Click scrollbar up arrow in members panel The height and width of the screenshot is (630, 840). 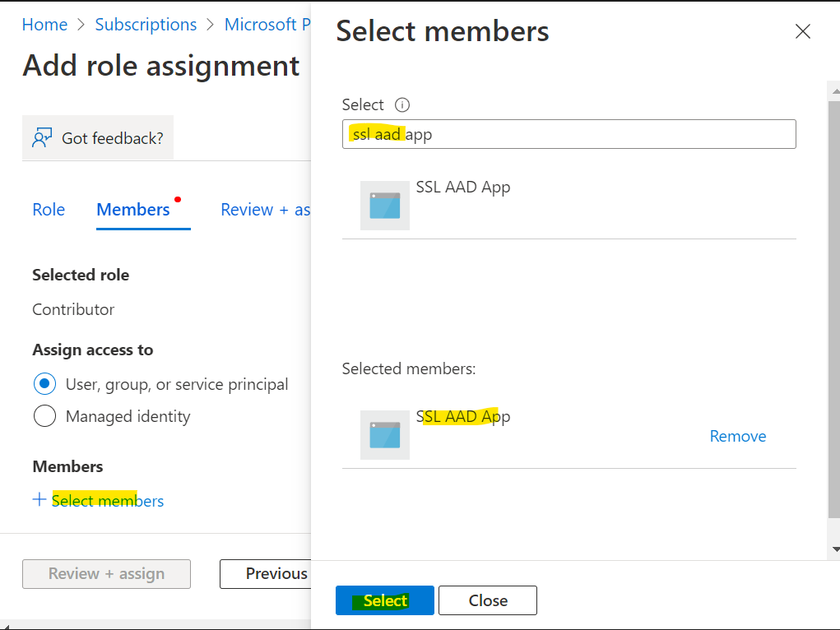point(835,91)
